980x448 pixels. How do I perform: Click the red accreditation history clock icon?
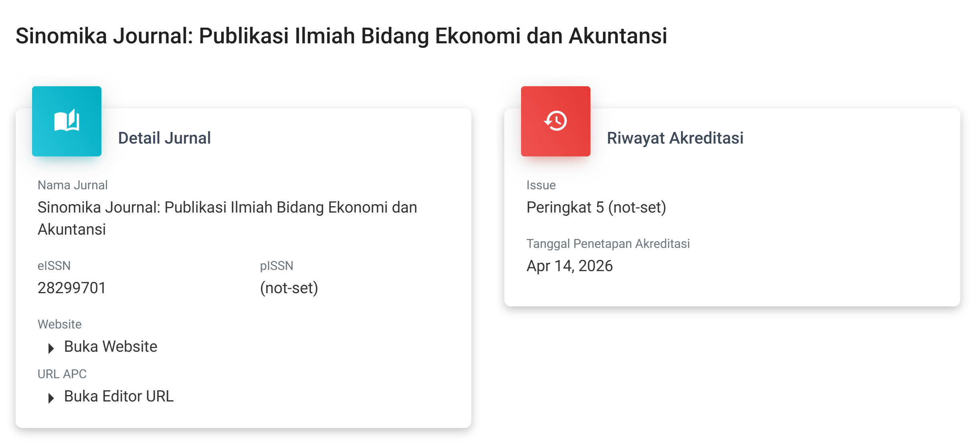(x=555, y=121)
